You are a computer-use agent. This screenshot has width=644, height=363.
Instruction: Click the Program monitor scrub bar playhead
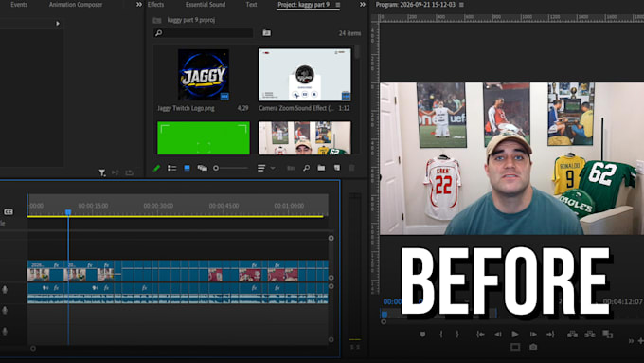[385, 314]
